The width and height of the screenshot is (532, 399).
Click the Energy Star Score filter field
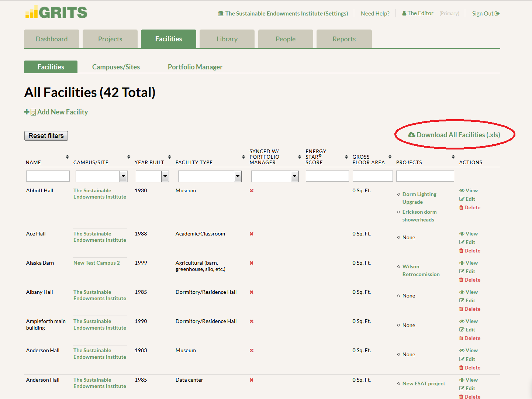(x=327, y=176)
